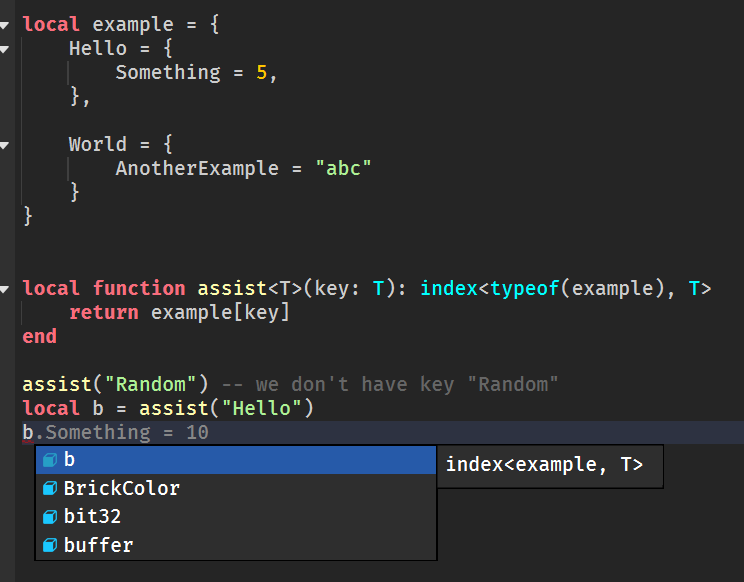The width and height of the screenshot is (744, 582).
Task: Click cube icon beside 'buffer' suggestion
Action: [50, 545]
